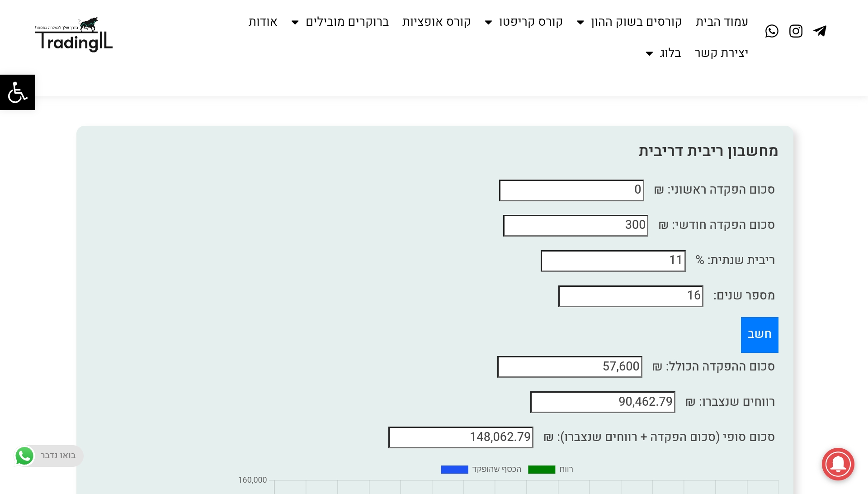Image resolution: width=868 pixels, height=494 pixels.
Task: Open the Telegram icon in header
Action: pos(820,31)
